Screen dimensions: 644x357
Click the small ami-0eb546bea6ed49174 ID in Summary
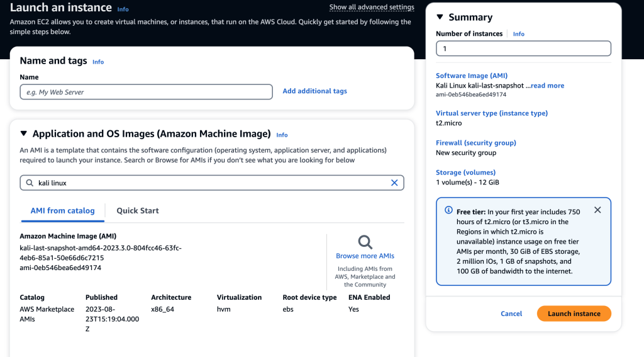point(470,94)
